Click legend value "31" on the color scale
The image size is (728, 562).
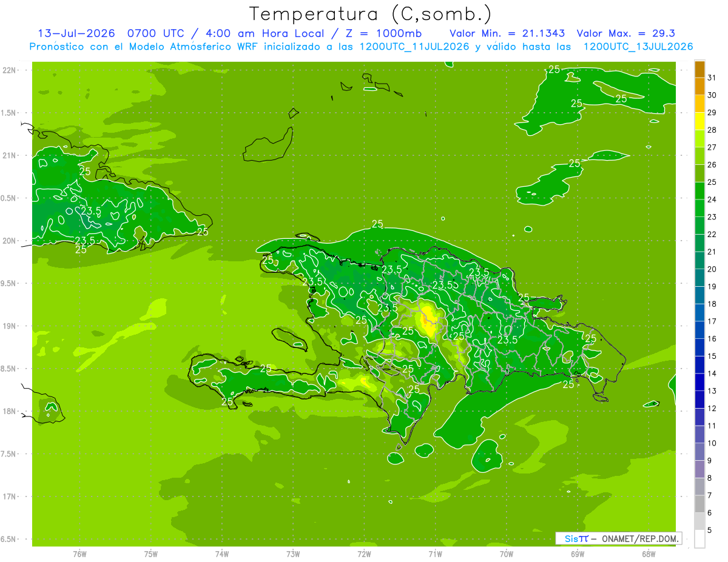tap(712, 78)
